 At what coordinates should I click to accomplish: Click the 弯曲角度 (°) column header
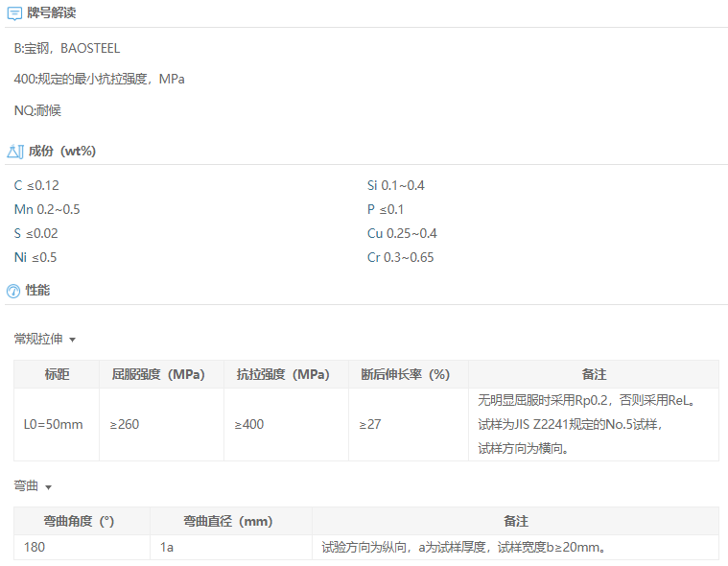(82, 522)
